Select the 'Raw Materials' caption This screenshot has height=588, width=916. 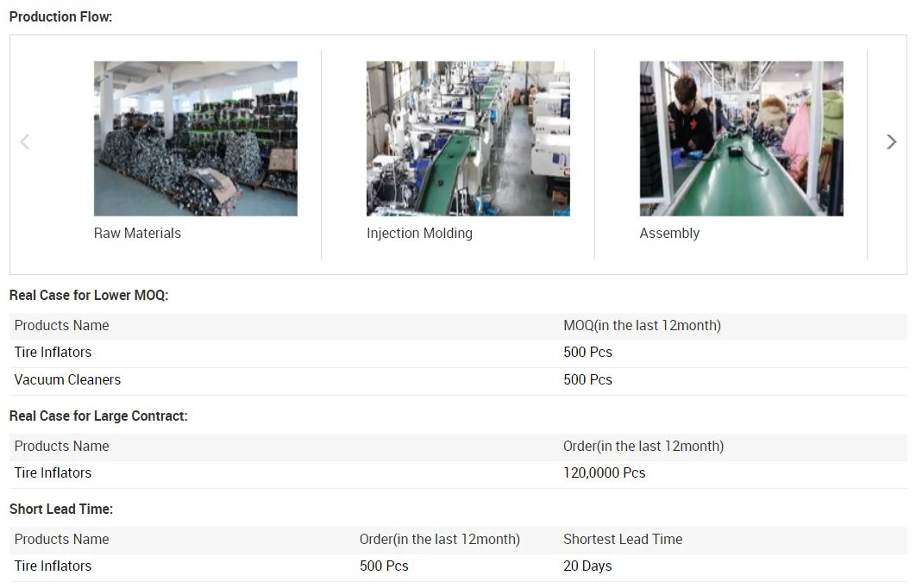pyautogui.click(x=137, y=233)
